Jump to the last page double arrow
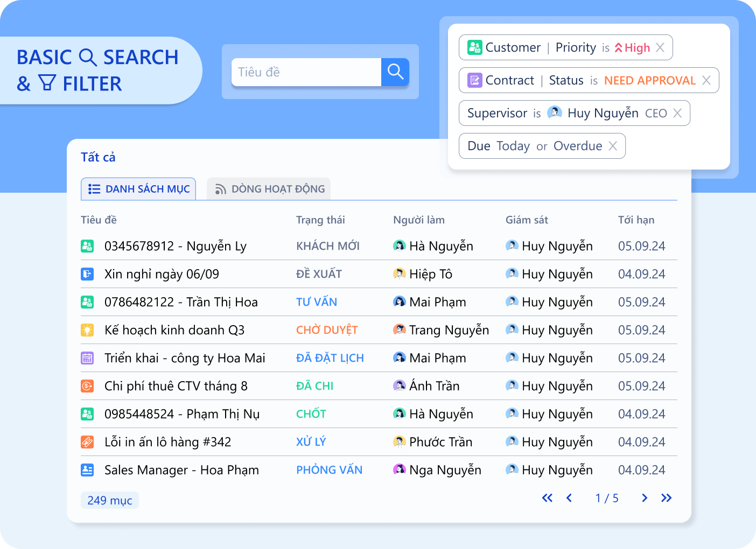Screen dimensions: 756x549 667,498
